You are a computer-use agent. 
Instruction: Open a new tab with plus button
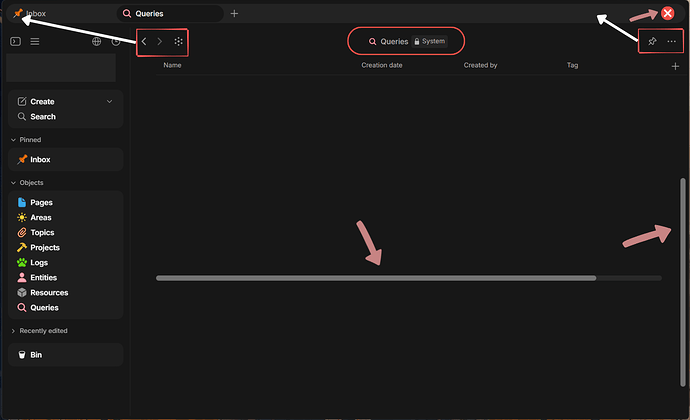coord(235,14)
